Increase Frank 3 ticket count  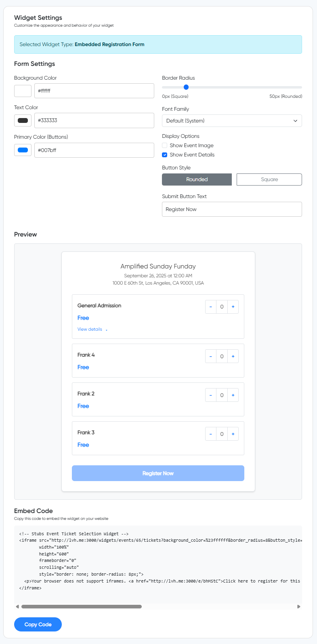[233, 434]
